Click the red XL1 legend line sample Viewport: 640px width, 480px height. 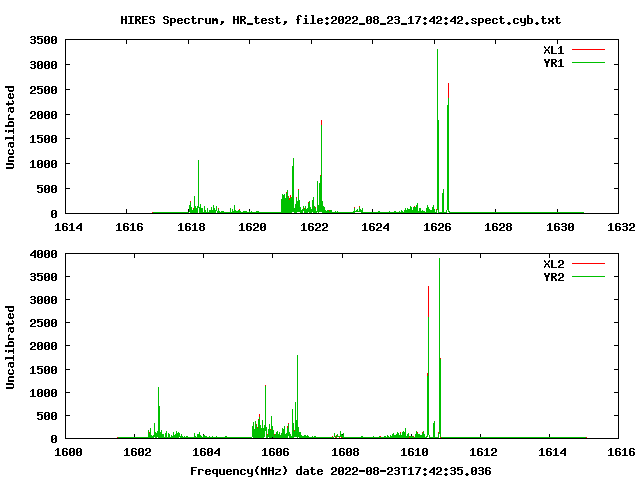tap(588, 50)
